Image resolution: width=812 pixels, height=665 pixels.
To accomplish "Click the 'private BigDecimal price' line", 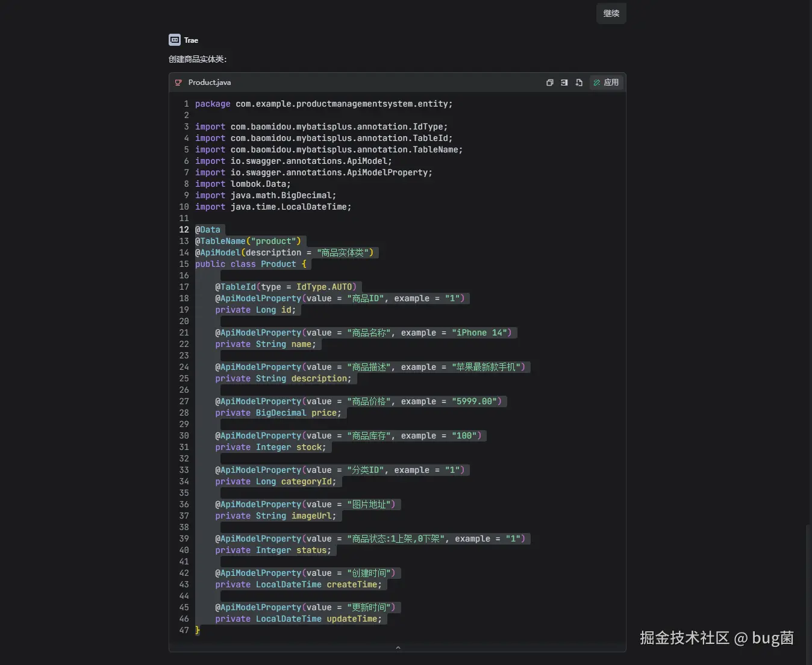I will pyautogui.click(x=278, y=413).
